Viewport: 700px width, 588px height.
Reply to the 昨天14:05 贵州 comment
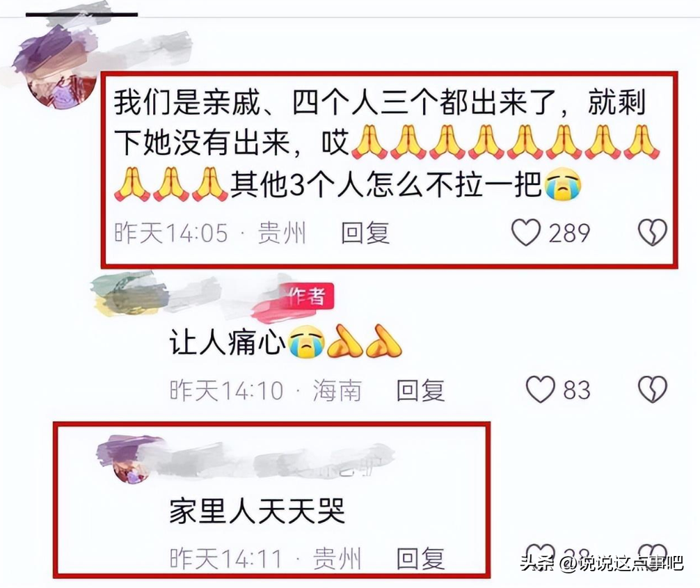click(365, 232)
